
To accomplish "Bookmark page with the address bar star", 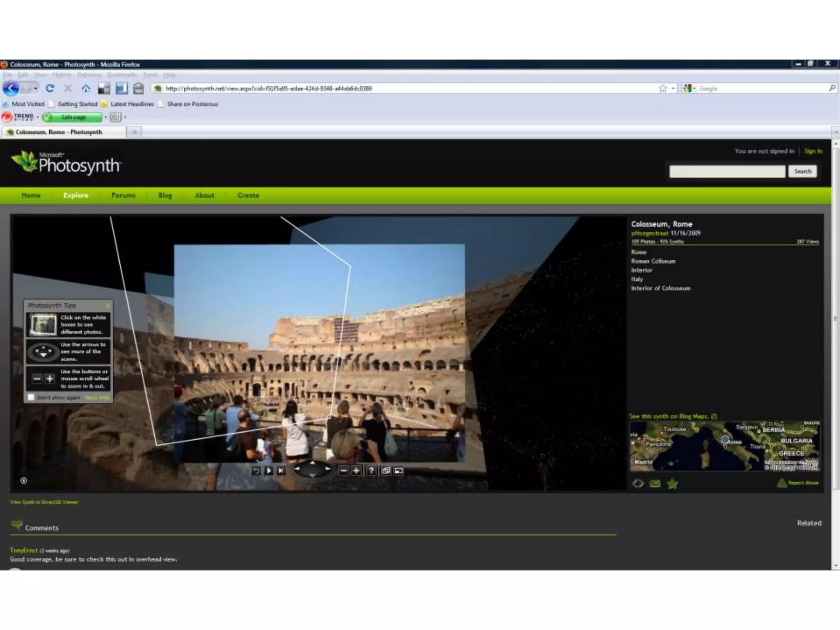I will coord(663,89).
